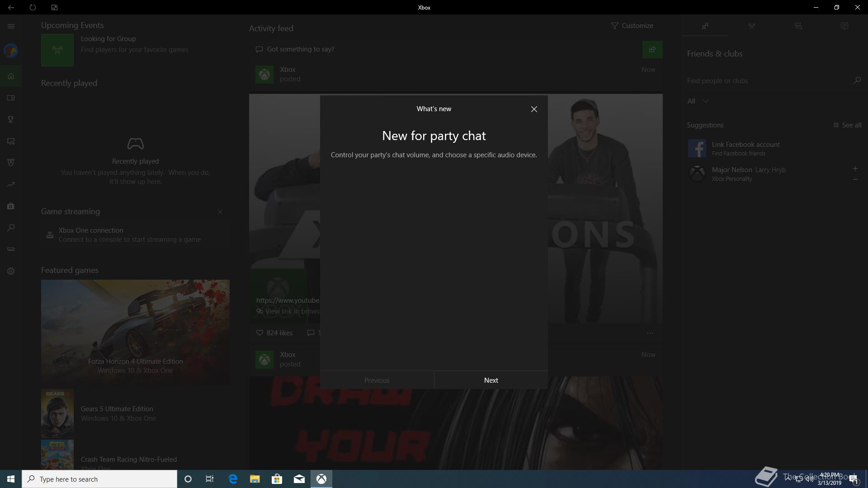The width and height of the screenshot is (868, 488).
Task: Open the hamburger menu in sidebar
Action: point(11,26)
